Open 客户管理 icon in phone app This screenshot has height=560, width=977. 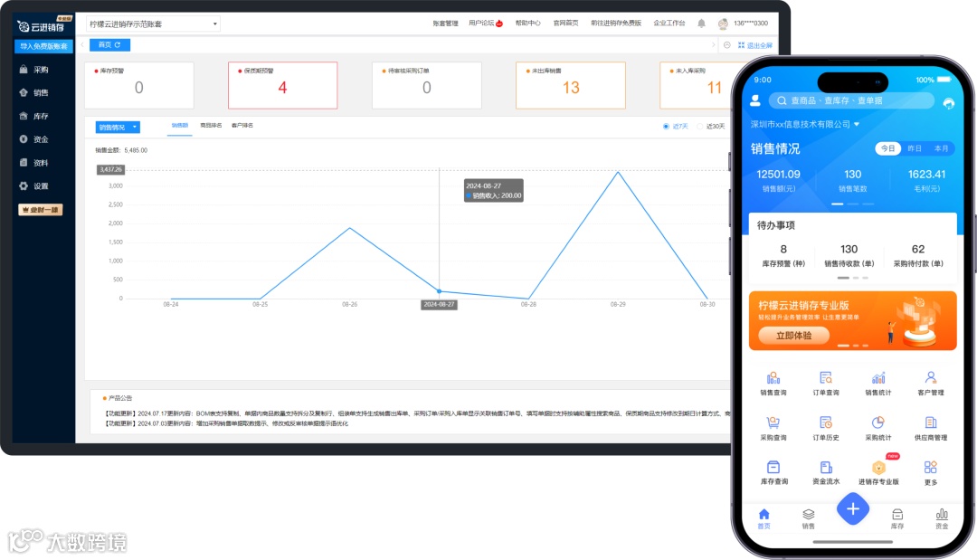click(x=930, y=378)
